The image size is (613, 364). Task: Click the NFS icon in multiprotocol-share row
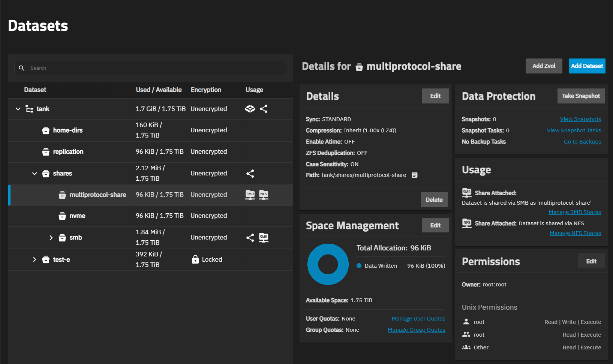(264, 195)
